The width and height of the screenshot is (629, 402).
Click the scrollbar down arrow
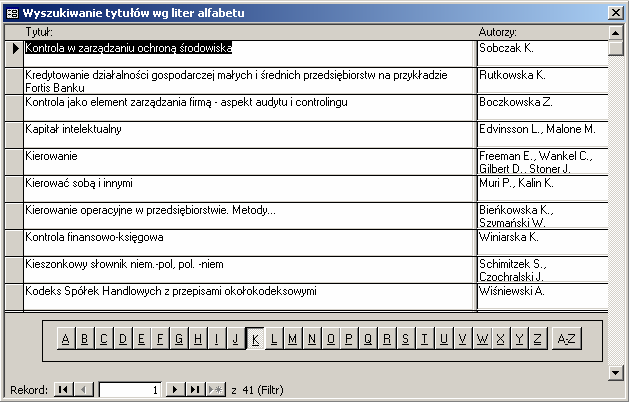pos(615,373)
